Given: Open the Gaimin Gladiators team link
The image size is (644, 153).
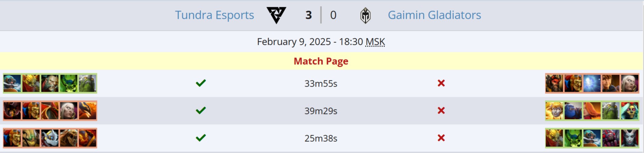Looking at the screenshot, I should (434, 15).
